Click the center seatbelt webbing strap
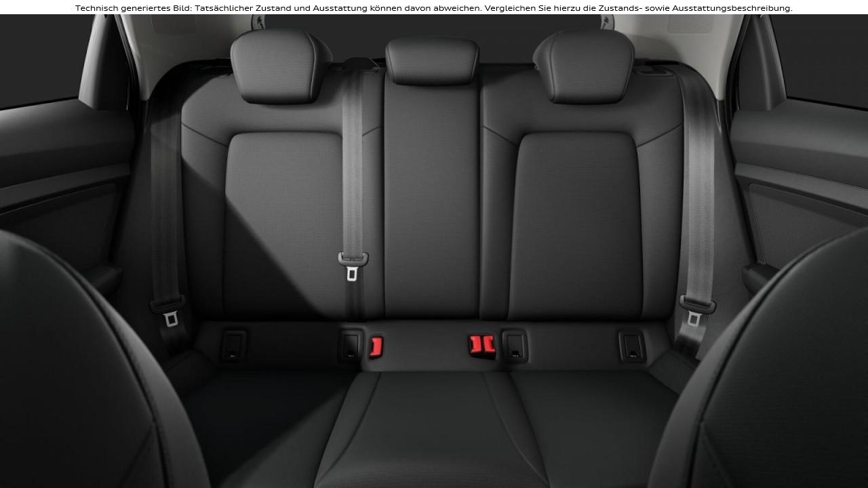Image resolution: width=868 pixels, height=488 pixels. click(353, 169)
